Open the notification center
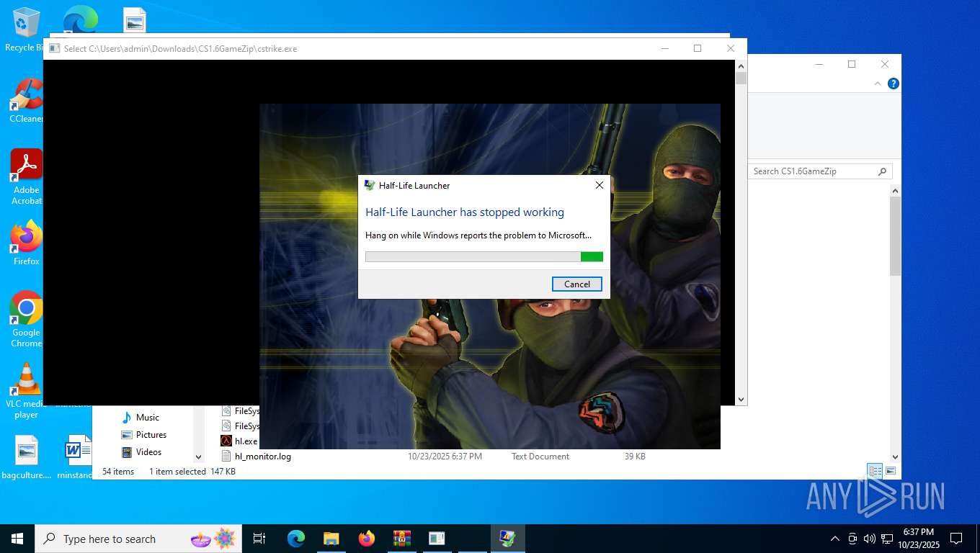Screen dimensions: 980x553 coord(956,539)
